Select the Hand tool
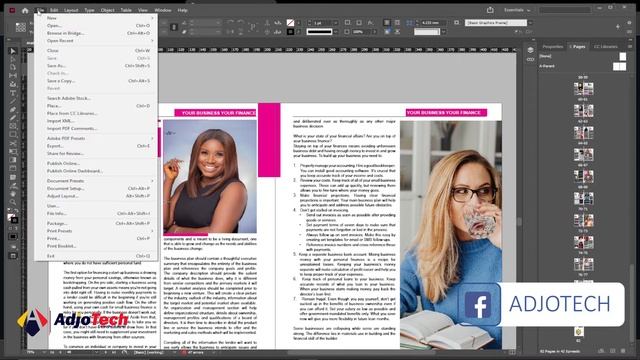 pyautogui.click(x=13, y=193)
